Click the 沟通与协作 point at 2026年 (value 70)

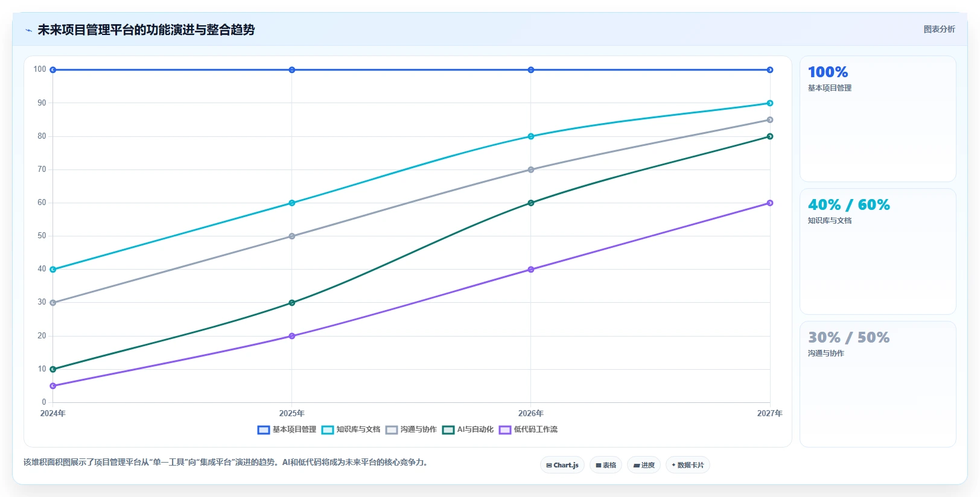point(531,170)
